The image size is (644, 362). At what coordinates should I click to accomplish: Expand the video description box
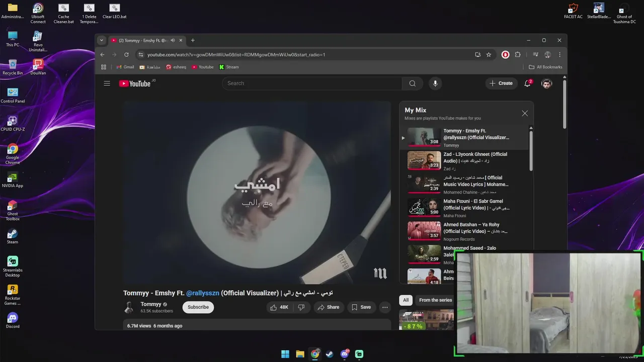click(x=257, y=325)
